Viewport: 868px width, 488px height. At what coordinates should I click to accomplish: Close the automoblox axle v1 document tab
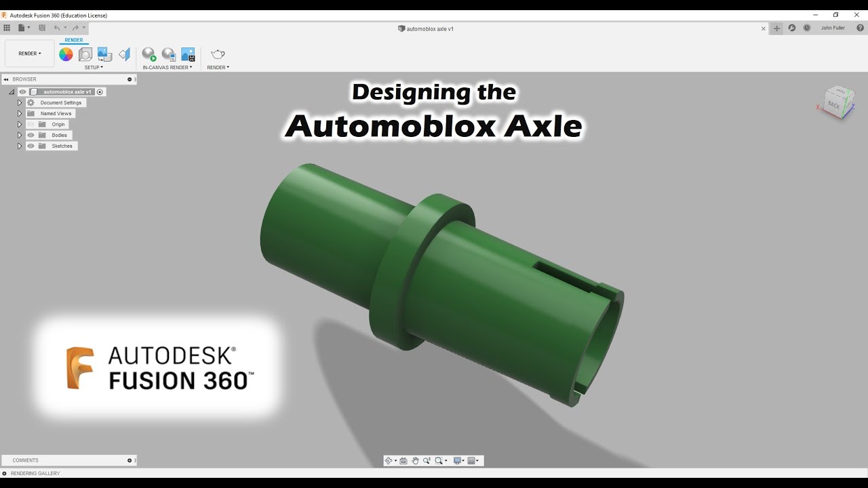tap(764, 28)
